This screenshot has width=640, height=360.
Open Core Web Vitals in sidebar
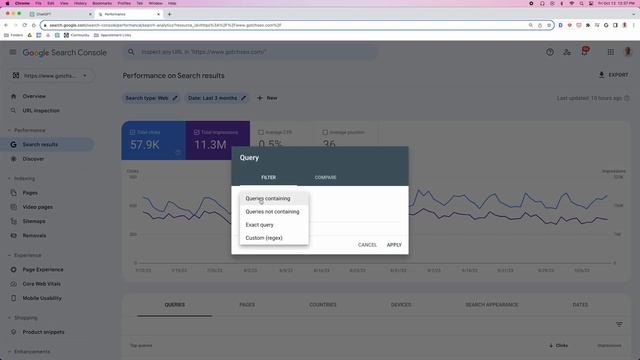tap(41, 284)
